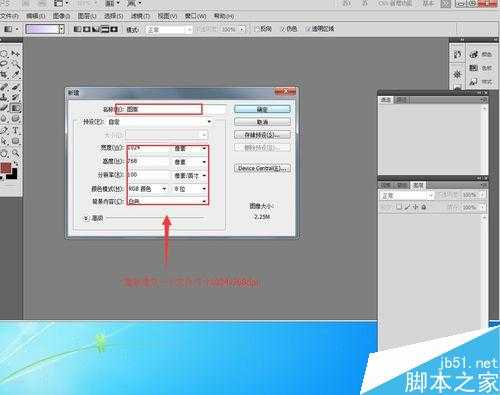500x395 pixels.
Task: Select the Eyedropper tool
Action: pyautogui.click(x=16, y=75)
